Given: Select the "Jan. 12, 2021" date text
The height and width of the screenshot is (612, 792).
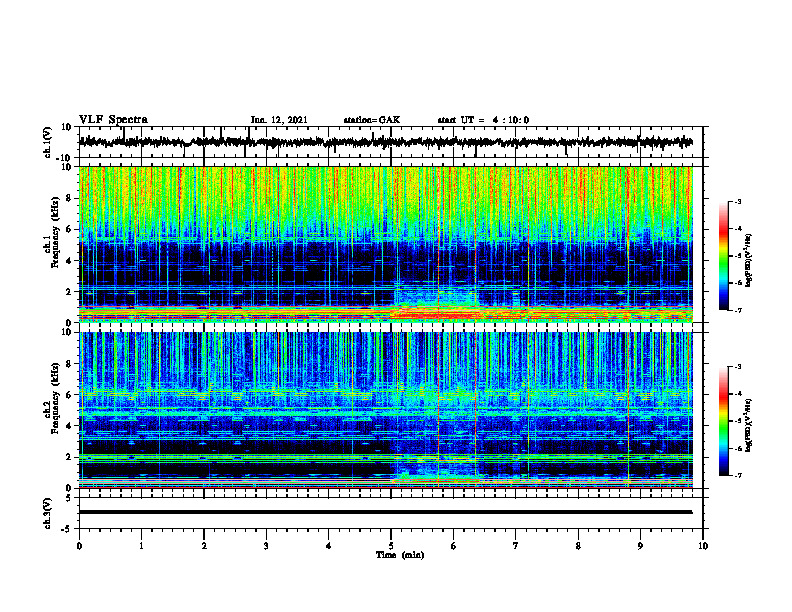Looking at the screenshot, I should click(x=279, y=120).
